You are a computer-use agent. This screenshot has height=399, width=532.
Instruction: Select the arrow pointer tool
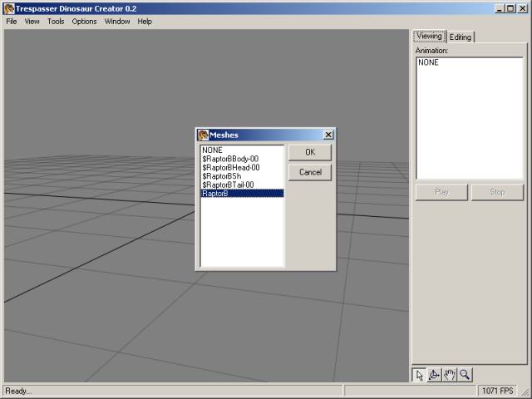[420, 375]
